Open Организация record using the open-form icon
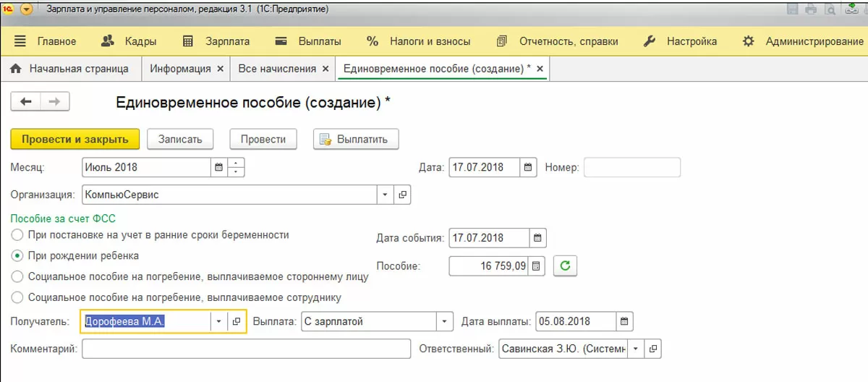Viewport: 868px width, 382px height. 403,195
